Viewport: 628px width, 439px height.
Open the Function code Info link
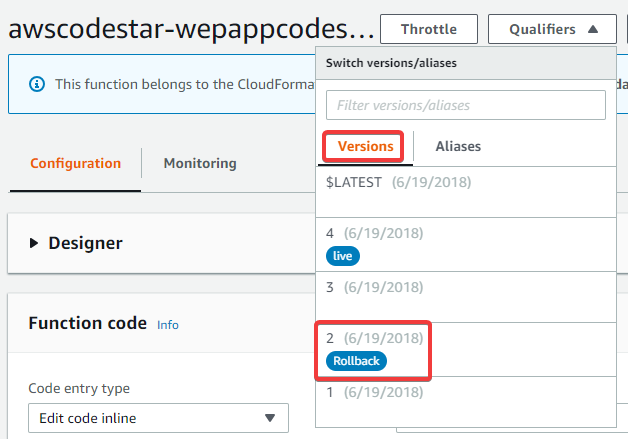click(168, 324)
